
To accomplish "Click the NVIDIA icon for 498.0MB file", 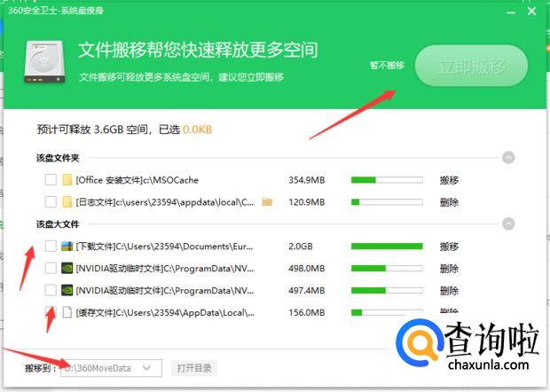I will pos(67,268).
